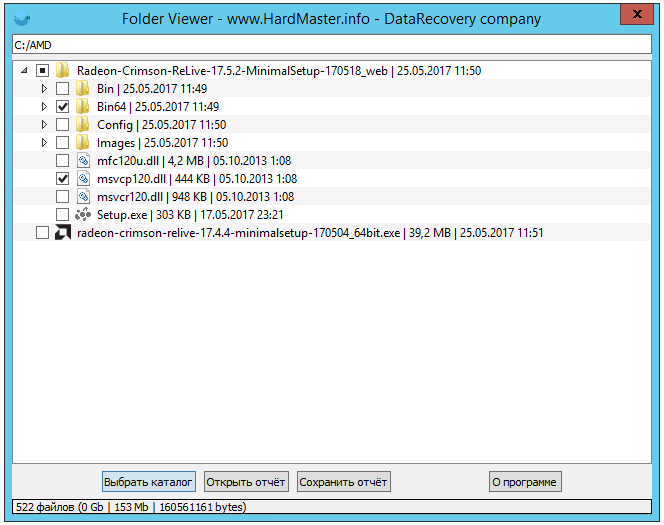
Task: Click the Setup.exe gear icon
Action: coord(83,215)
